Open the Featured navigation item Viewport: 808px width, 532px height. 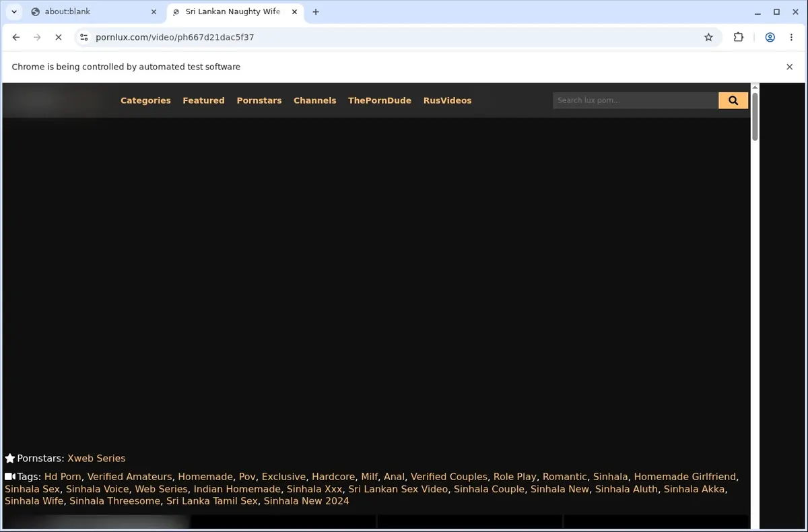pyautogui.click(x=203, y=100)
